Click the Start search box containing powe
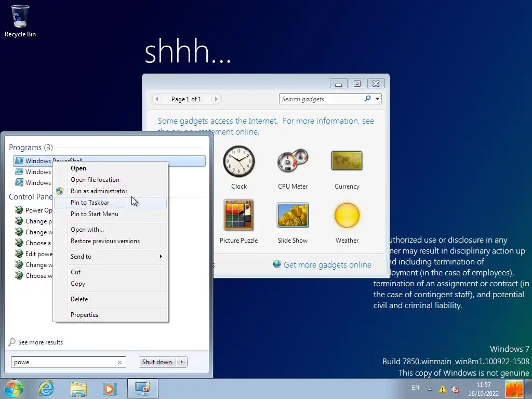532x399 pixels. tap(69, 362)
